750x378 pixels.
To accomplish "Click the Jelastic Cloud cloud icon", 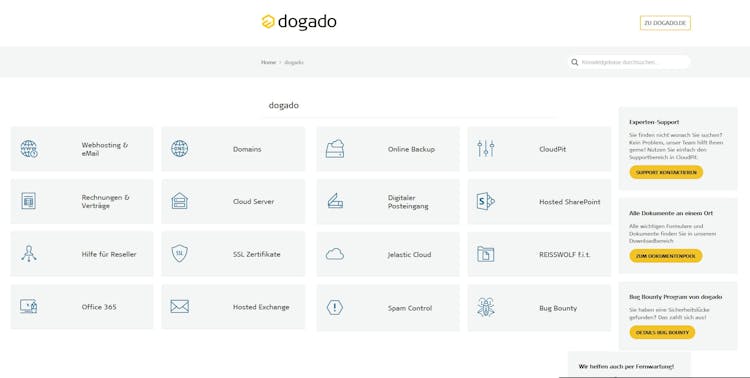I will tap(335, 254).
